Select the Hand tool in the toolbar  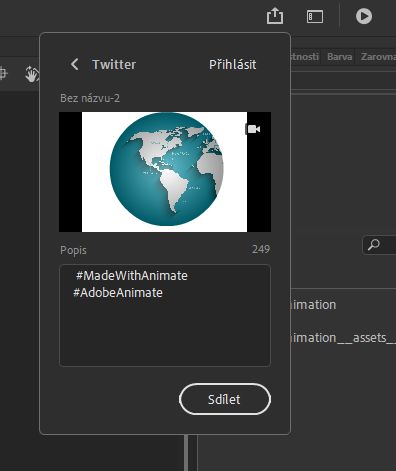(32, 74)
